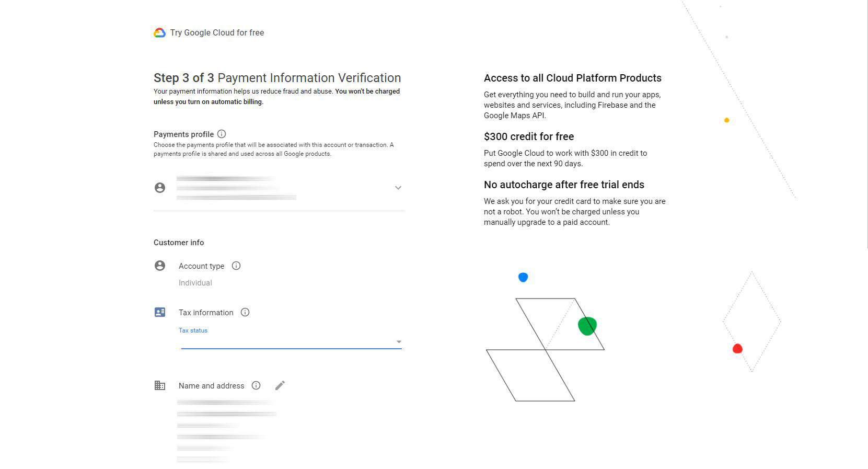Click 'Customer info' section heading

tap(179, 243)
